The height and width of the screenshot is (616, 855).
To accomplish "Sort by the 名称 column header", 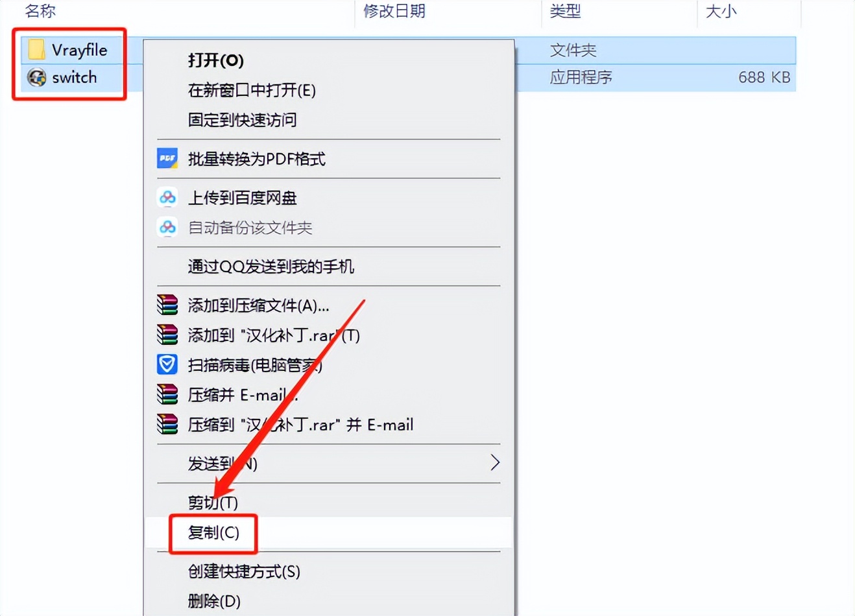I will tap(40, 11).
